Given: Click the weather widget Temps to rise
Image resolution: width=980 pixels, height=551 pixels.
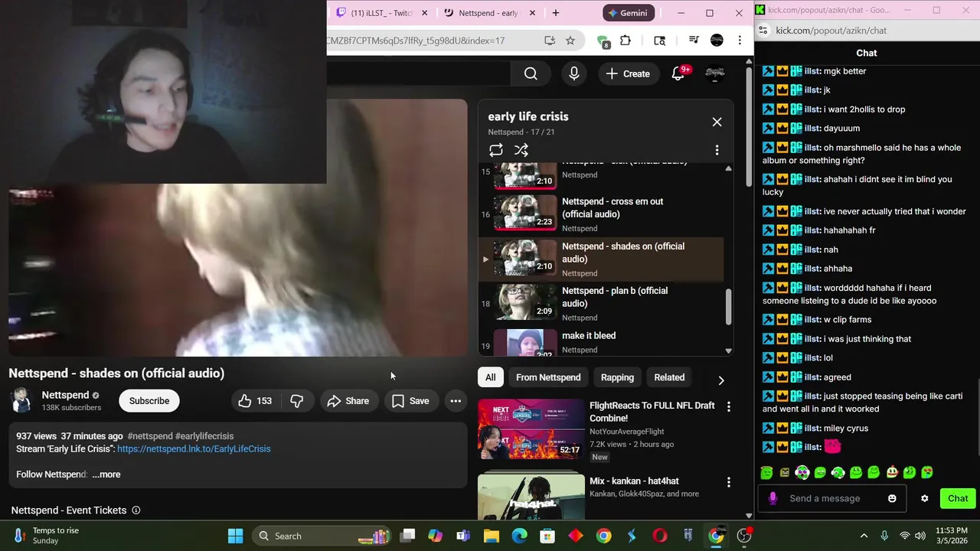Looking at the screenshot, I should pos(46,536).
